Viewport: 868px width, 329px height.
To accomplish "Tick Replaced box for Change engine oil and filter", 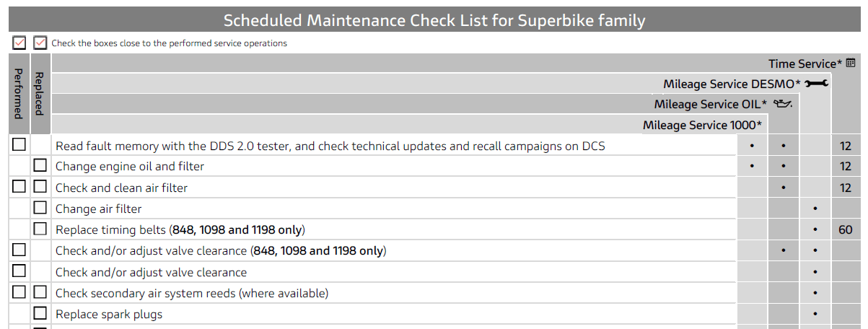I will 40,166.
